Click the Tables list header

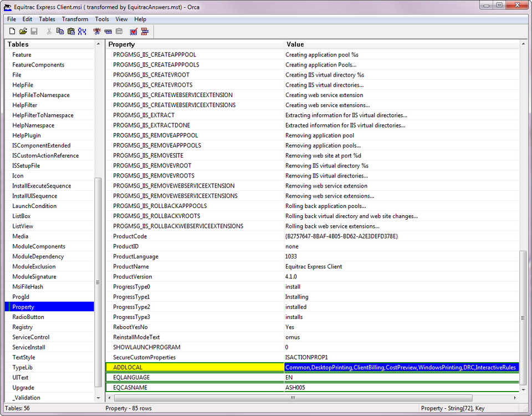pos(49,44)
